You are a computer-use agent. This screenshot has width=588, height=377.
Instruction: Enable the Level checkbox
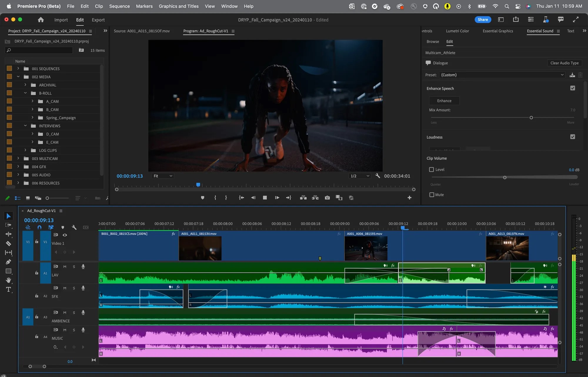432,170
